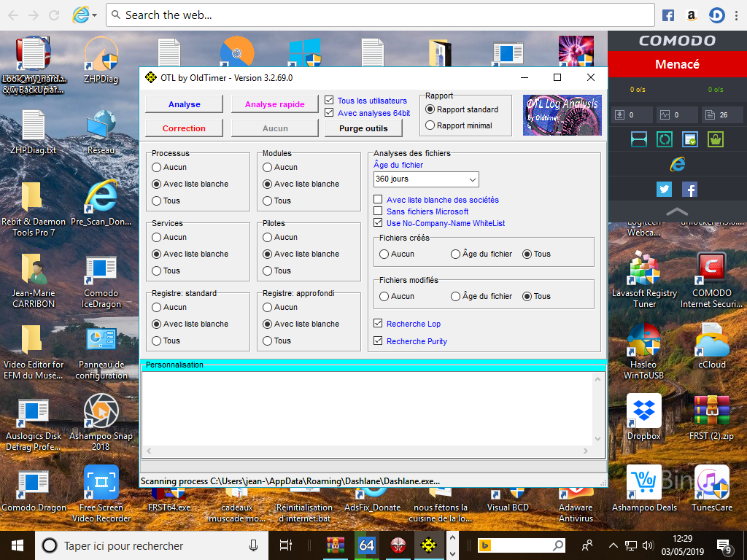
Task: Open the browser engine dropdown arrow
Action: (x=94, y=15)
